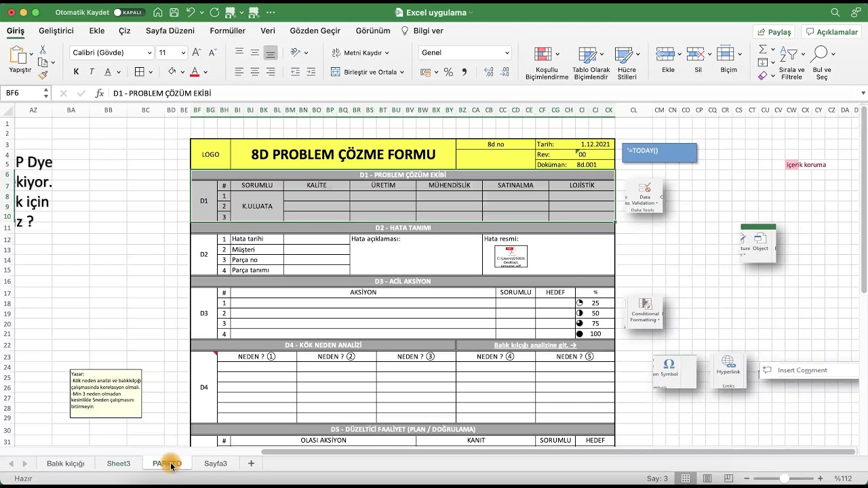Click the Bilgi ver search field

click(x=422, y=31)
